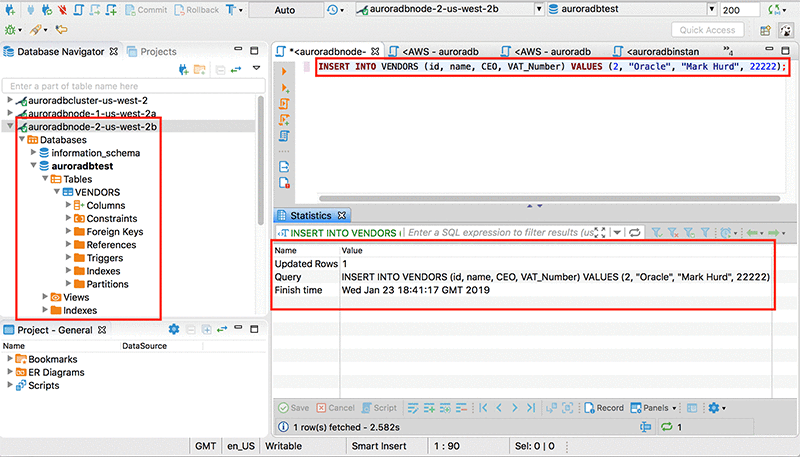Select the auroradbnode-1-us-west-2a connection
The height and width of the screenshot is (457, 800).
tap(92, 113)
